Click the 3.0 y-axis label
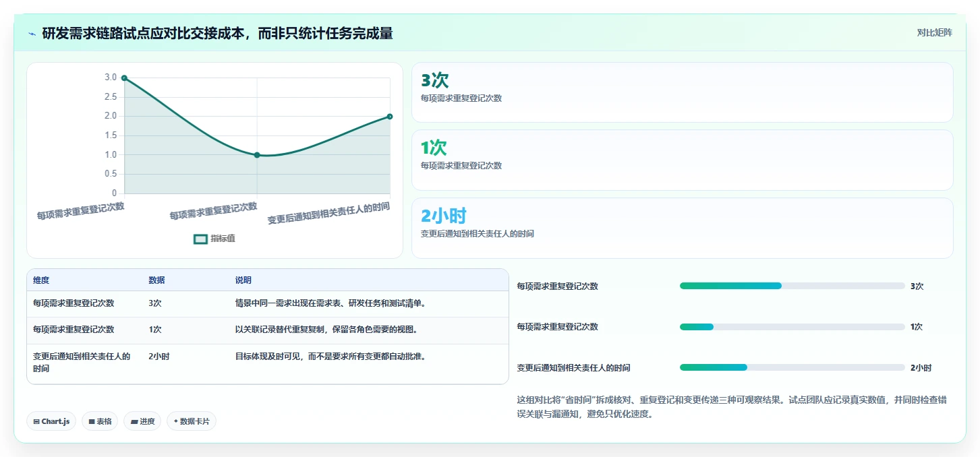980x457 pixels. 111,78
